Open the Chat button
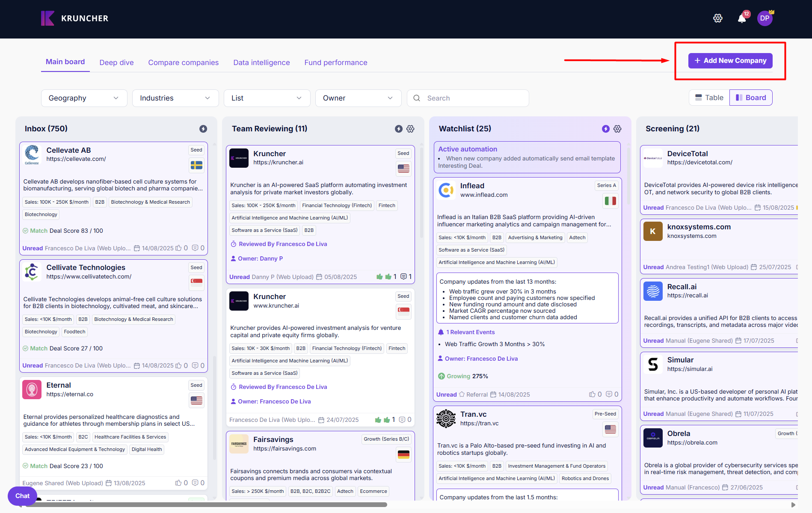Image resolution: width=812 pixels, height=513 pixels. tap(22, 496)
